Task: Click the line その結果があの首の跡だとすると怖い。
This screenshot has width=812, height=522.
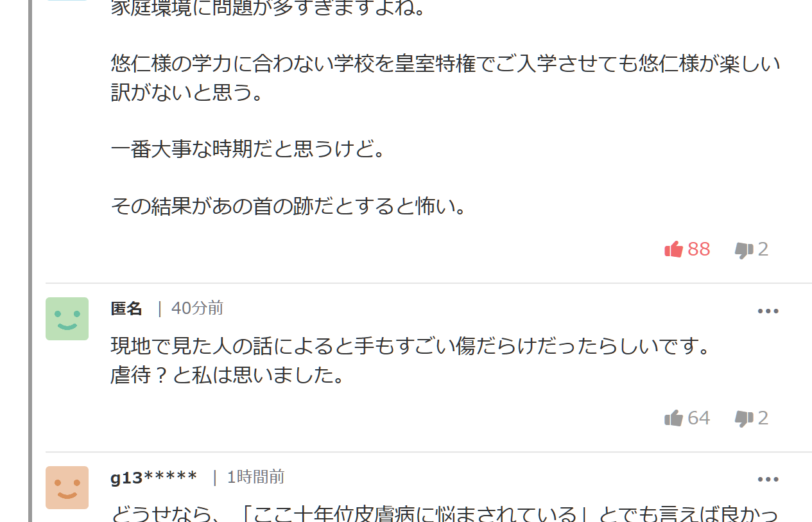Action: point(289,206)
